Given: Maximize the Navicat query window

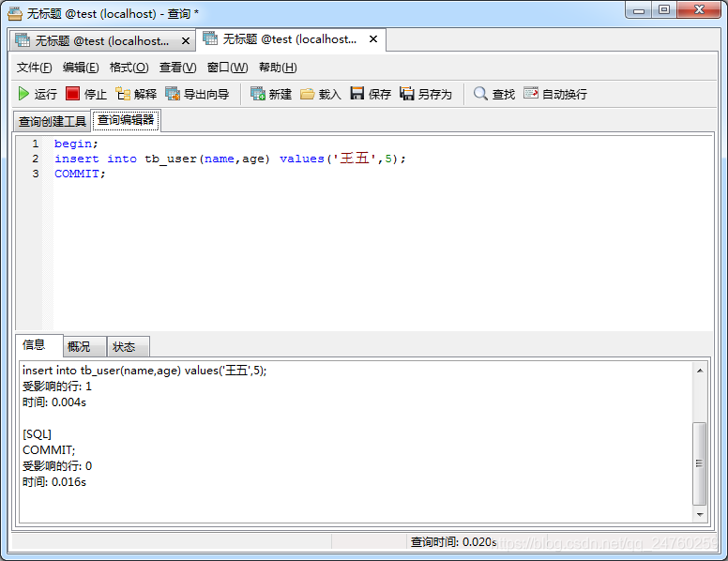Looking at the screenshot, I should (664, 10).
